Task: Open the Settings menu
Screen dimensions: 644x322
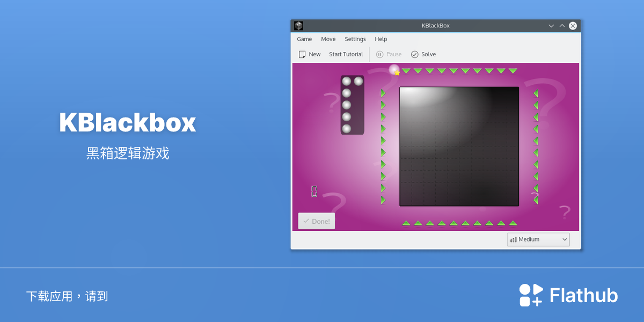Action: [x=355, y=39]
